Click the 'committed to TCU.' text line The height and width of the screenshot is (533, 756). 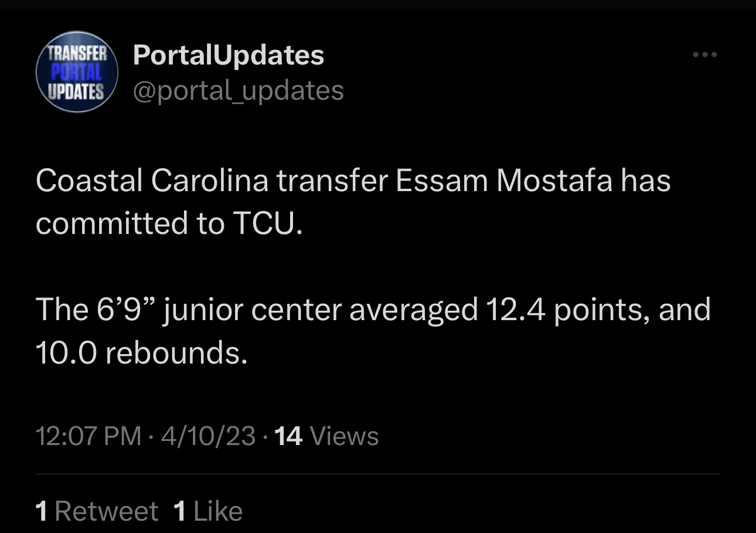[x=169, y=223]
